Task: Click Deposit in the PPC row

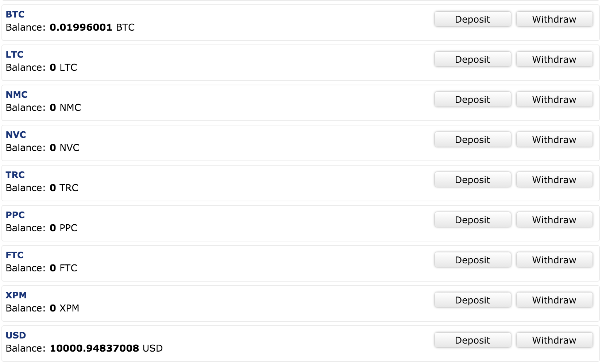Action: point(472,220)
